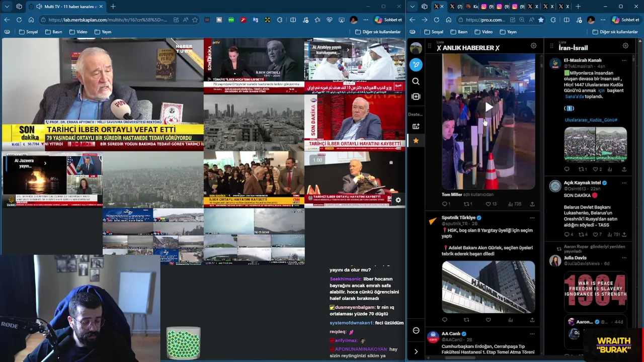This screenshot has width=644, height=362.
Task: Open the Al Arabiya yayın stream tile
Action: tap(354, 66)
